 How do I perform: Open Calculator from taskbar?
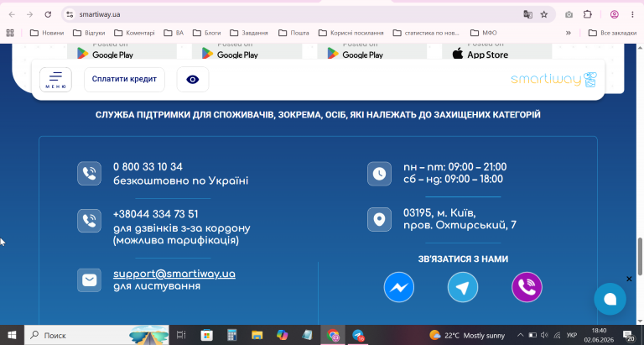pyautogui.click(x=232, y=335)
